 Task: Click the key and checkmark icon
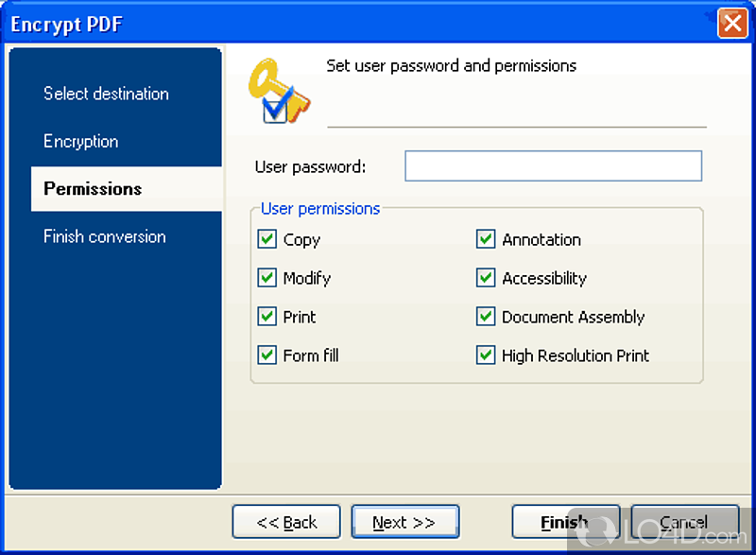coord(278,92)
